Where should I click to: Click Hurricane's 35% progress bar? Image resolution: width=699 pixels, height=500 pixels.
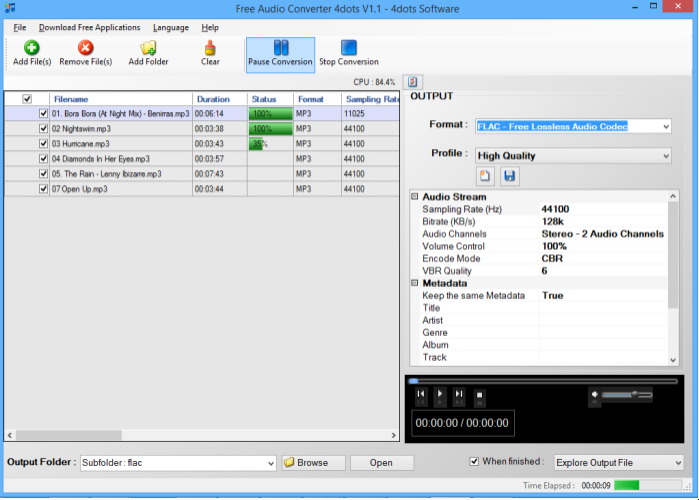(270, 144)
